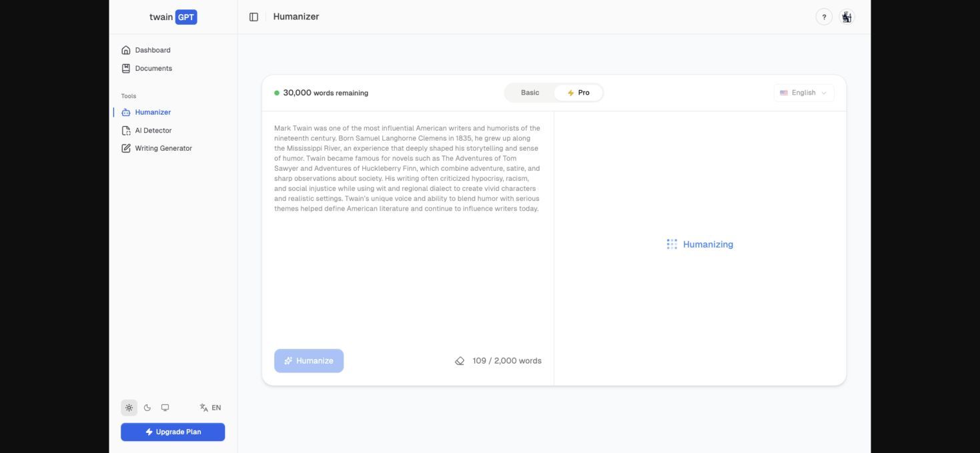Viewport: 980px width, 453px height.
Task: Open Writing Generator tool
Action: tap(157, 148)
